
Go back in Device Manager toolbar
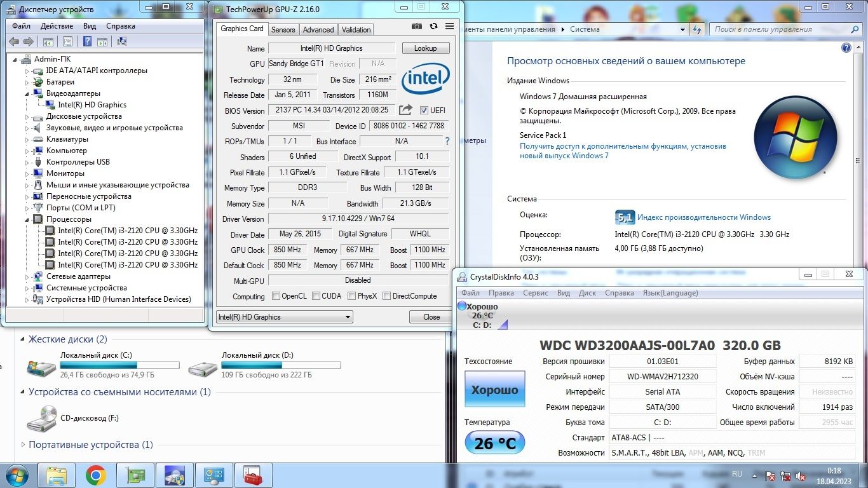coord(14,42)
